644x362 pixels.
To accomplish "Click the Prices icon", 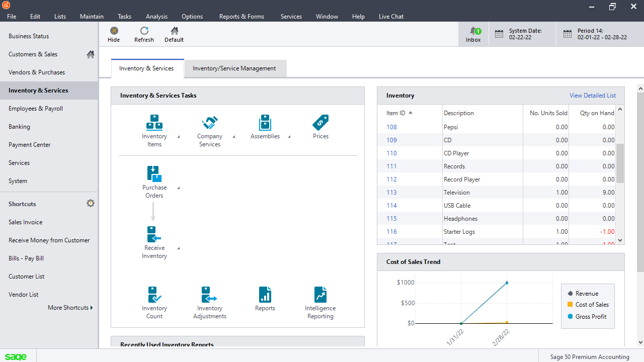I will tap(320, 126).
